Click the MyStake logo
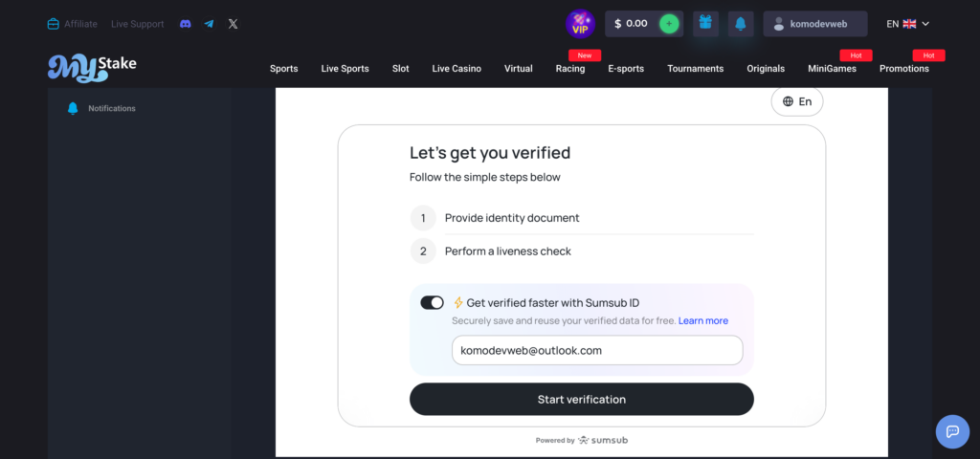Image resolution: width=980 pixels, height=459 pixels. [92, 68]
